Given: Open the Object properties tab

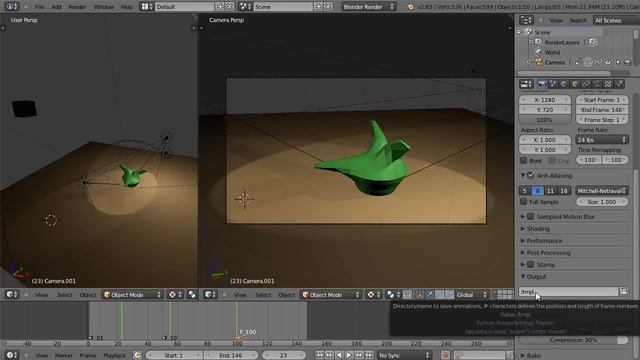Looking at the screenshot, I should (x=575, y=84).
